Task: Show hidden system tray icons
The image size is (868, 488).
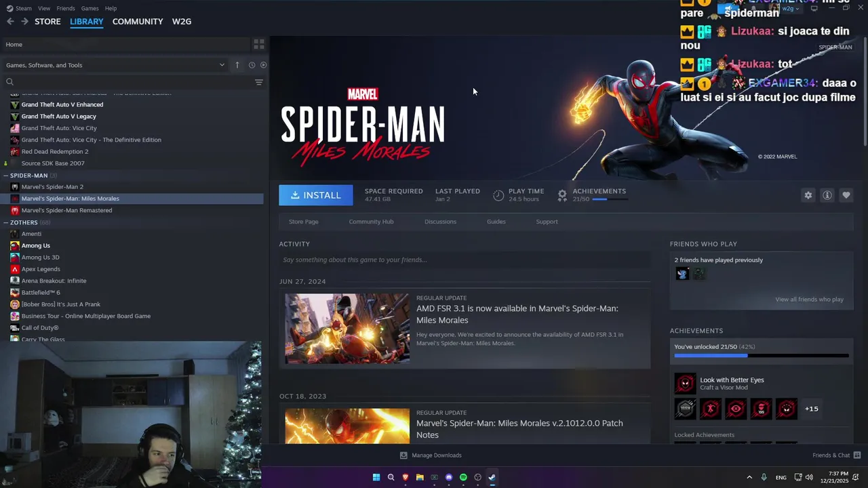Action: point(749,477)
